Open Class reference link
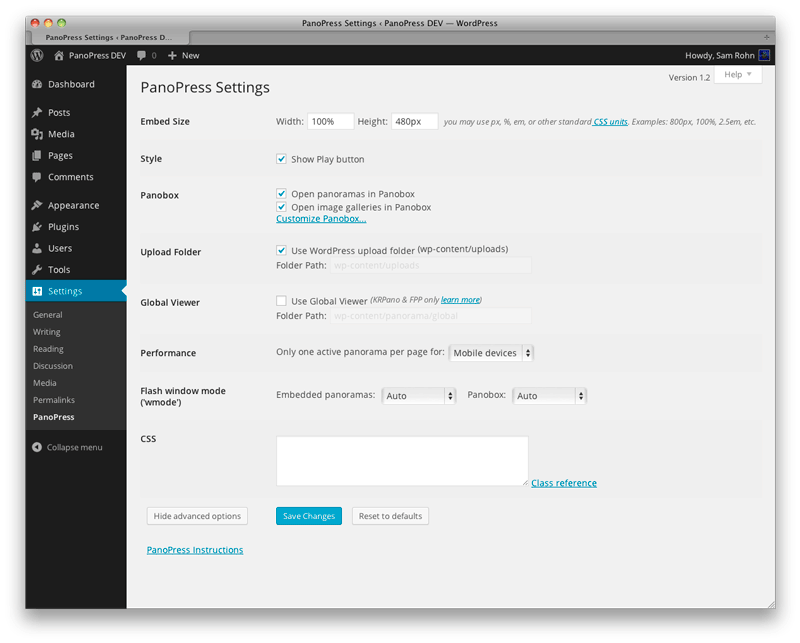The image size is (800, 643). (564, 483)
